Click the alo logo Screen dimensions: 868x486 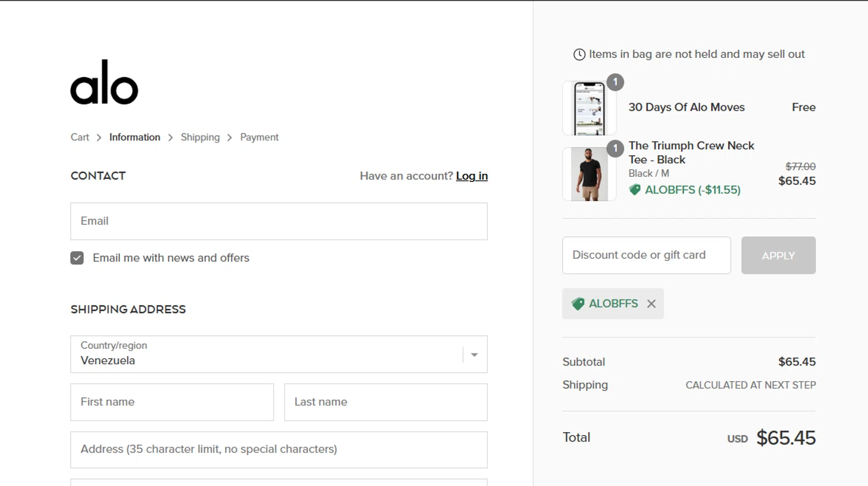pos(104,82)
